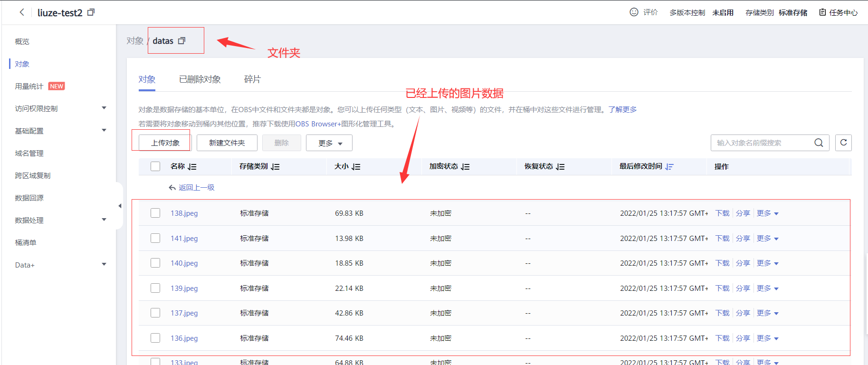Switch to the 碎片 tab

pyautogui.click(x=252, y=79)
